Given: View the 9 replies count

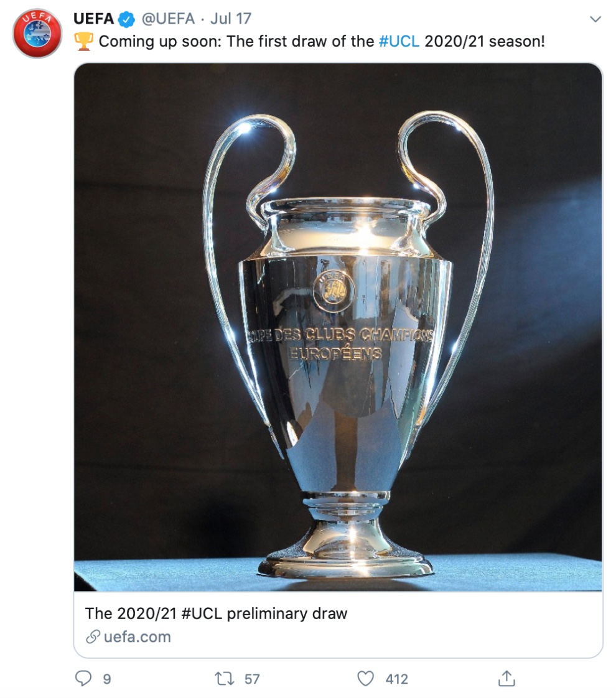Looking at the screenshot, I should 107,679.
